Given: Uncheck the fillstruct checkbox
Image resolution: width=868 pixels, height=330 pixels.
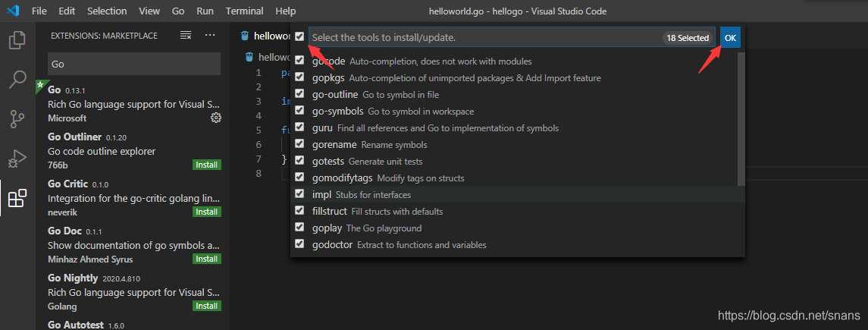Looking at the screenshot, I should (x=299, y=210).
